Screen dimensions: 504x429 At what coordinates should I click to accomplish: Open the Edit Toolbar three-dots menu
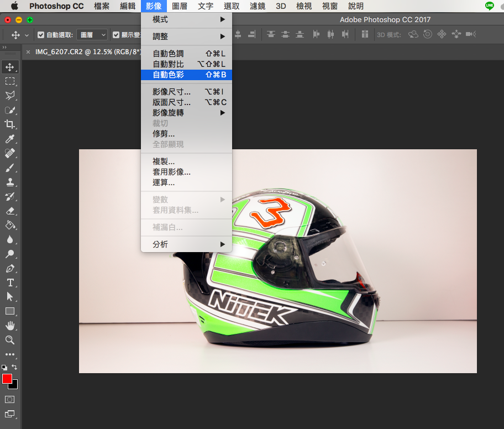[x=9, y=354]
